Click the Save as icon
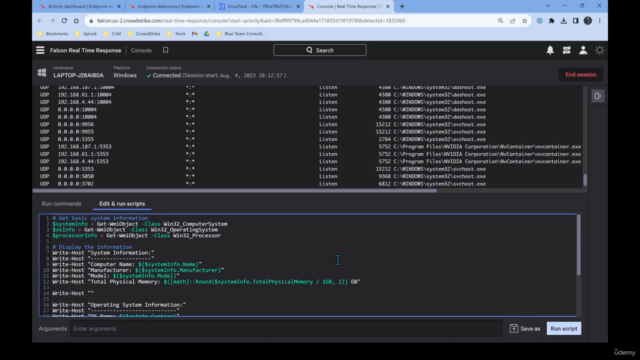This screenshot has width=640, height=360. pos(514,329)
